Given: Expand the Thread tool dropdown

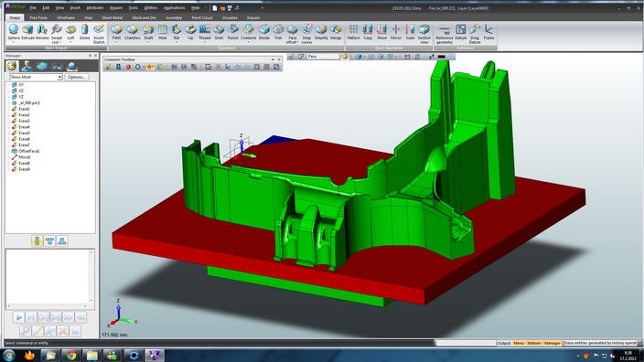Looking at the screenshot, I should pyautogui.click(x=205, y=42).
